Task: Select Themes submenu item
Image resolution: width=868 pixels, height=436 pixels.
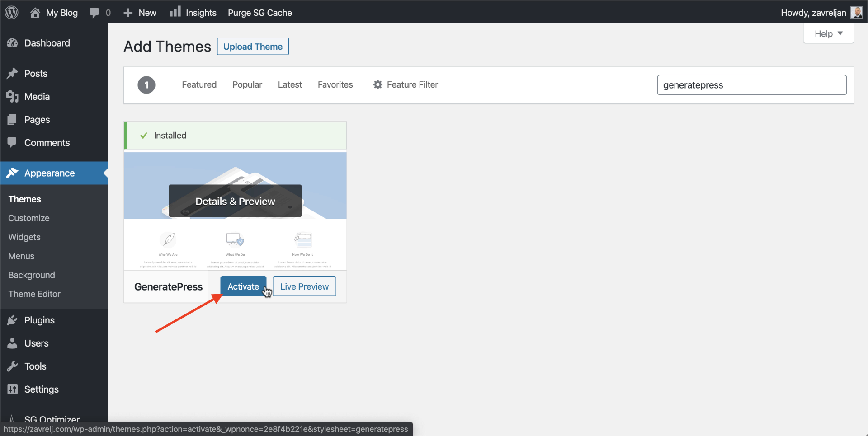Action: click(24, 199)
